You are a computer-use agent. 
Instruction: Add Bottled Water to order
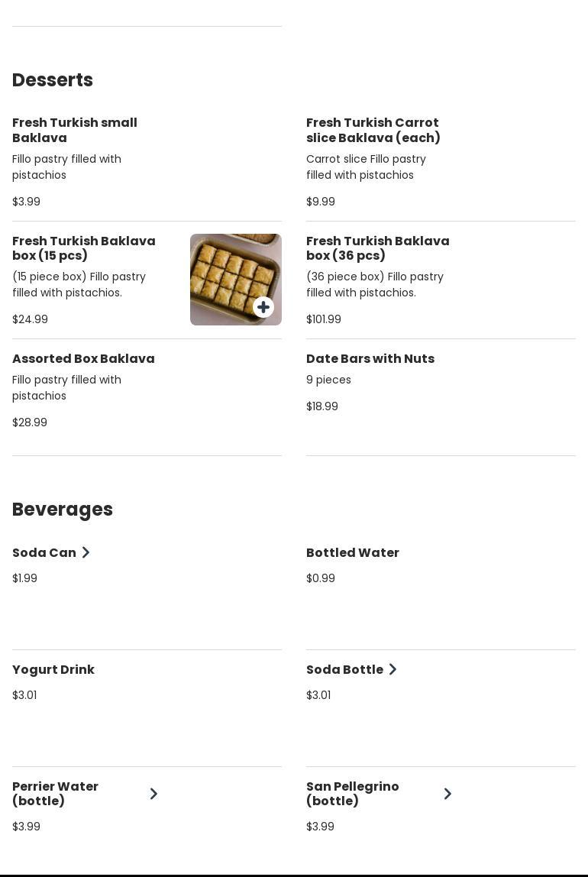(353, 552)
